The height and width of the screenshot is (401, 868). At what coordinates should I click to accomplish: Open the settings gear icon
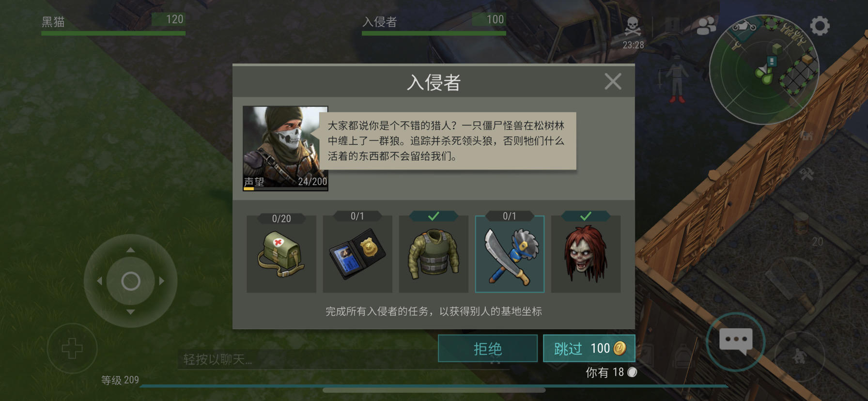(x=820, y=26)
